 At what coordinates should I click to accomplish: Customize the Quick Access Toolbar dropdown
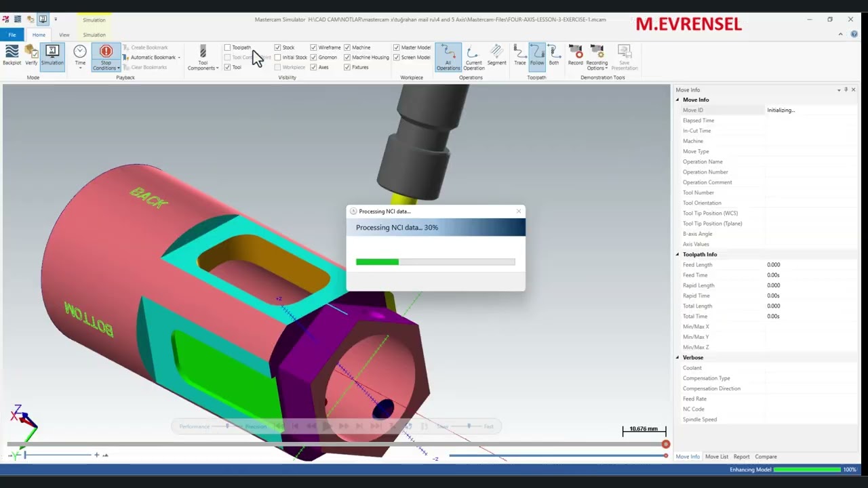56,19
